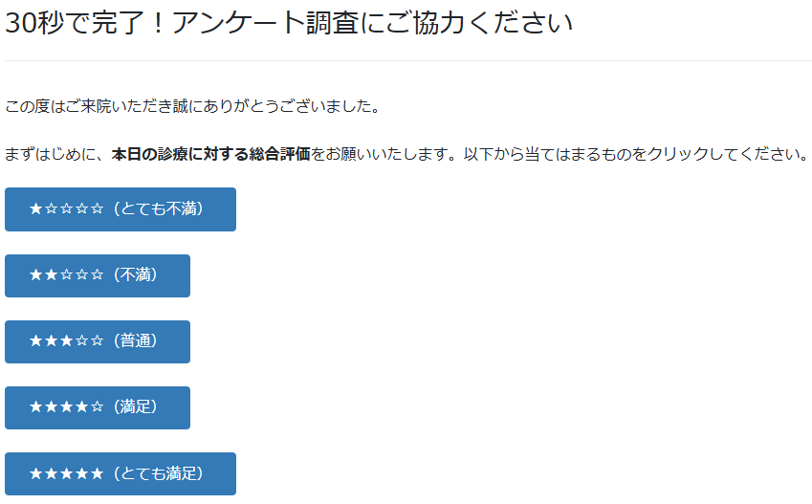
Task: Click the first star in the 満足 button
Action: (x=35, y=407)
